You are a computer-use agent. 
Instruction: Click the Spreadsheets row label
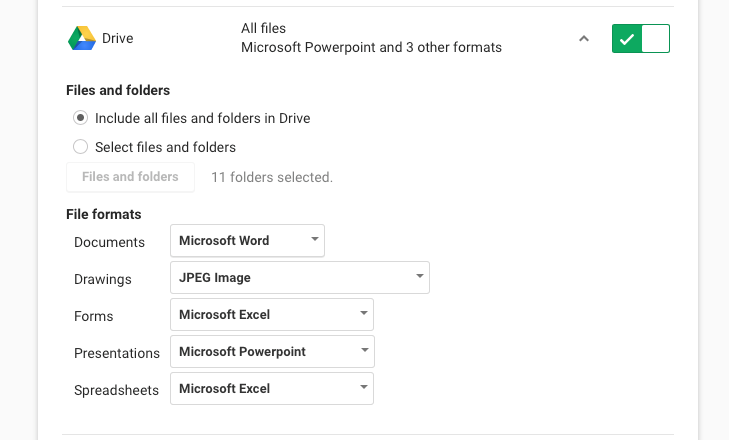(x=116, y=390)
